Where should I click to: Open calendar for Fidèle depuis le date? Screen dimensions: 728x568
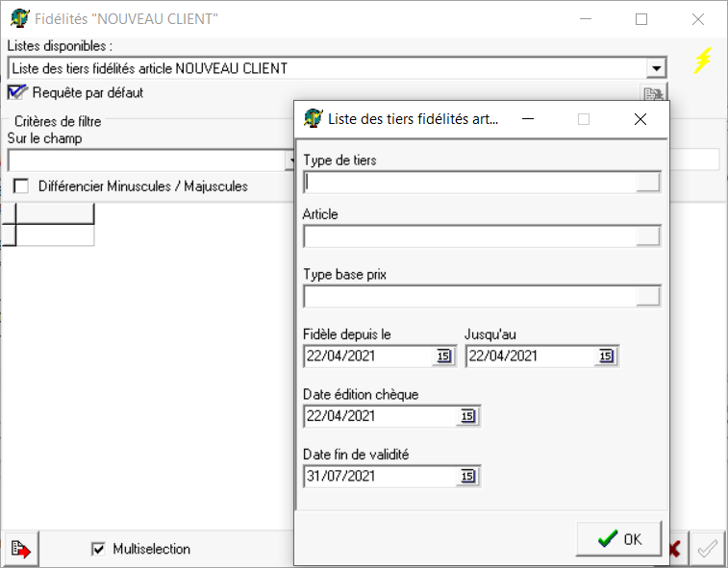(x=443, y=357)
